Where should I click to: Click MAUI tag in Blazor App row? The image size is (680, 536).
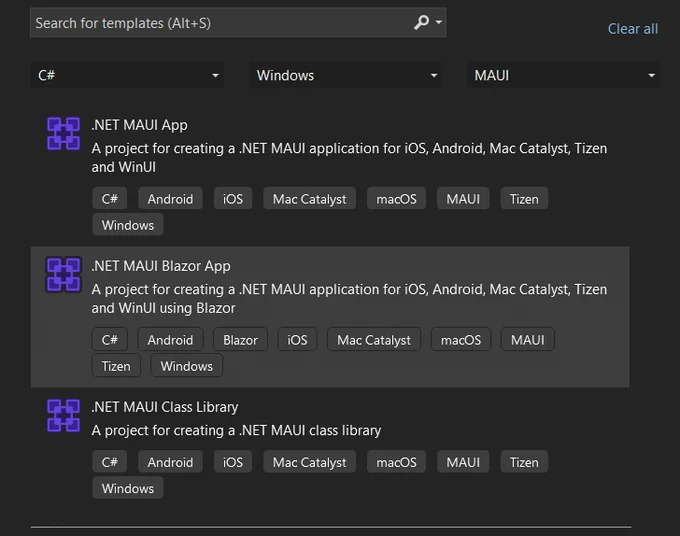(528, 340)
